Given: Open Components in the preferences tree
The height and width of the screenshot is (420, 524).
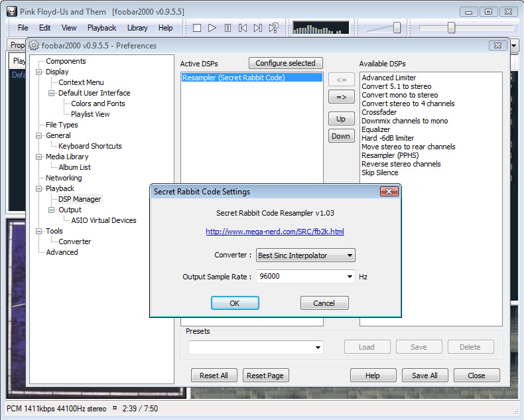Looking at the screenshot, I should pos(66,61).
